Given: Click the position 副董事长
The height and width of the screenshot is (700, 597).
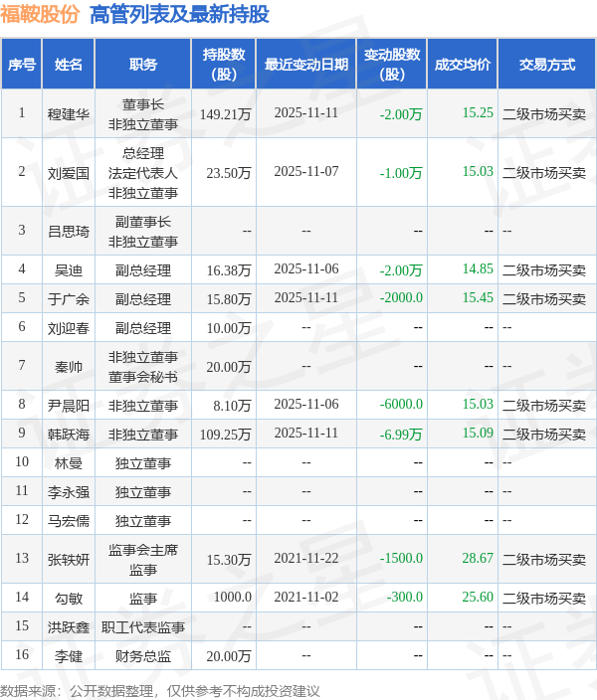Looking at the screenshot, I should pyautogui.click(x=143, y=222).
